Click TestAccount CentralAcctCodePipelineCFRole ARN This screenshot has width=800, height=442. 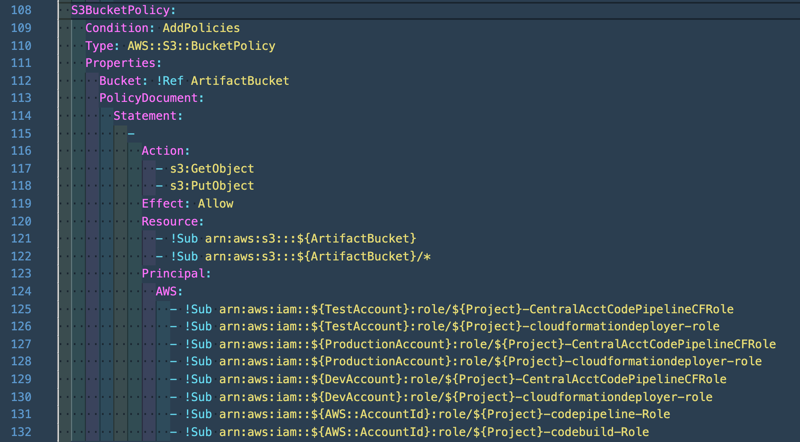[x=476, y=309]
